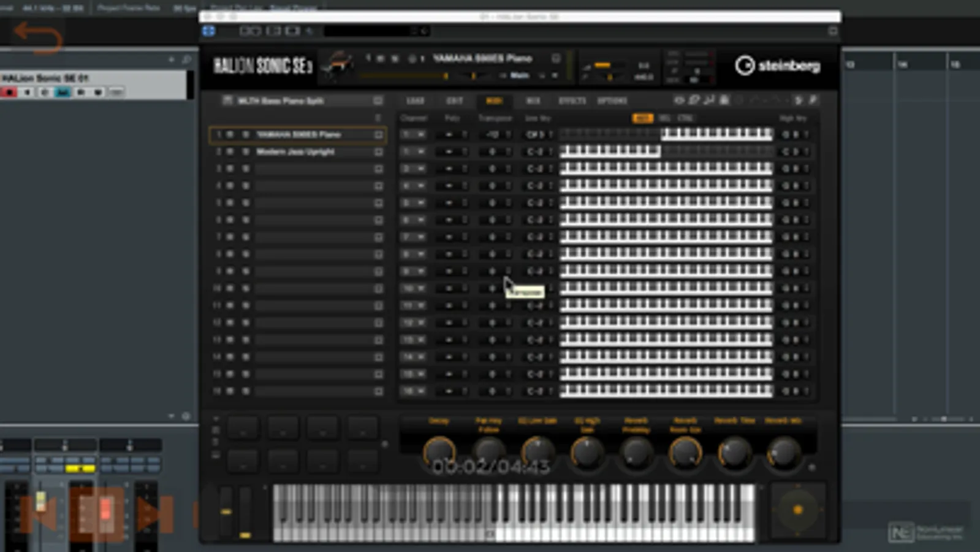Open the MIX tab
Image resolution: width=980 pixels, height=552 pixels.
pyautogui.click(x=533, y=101)
